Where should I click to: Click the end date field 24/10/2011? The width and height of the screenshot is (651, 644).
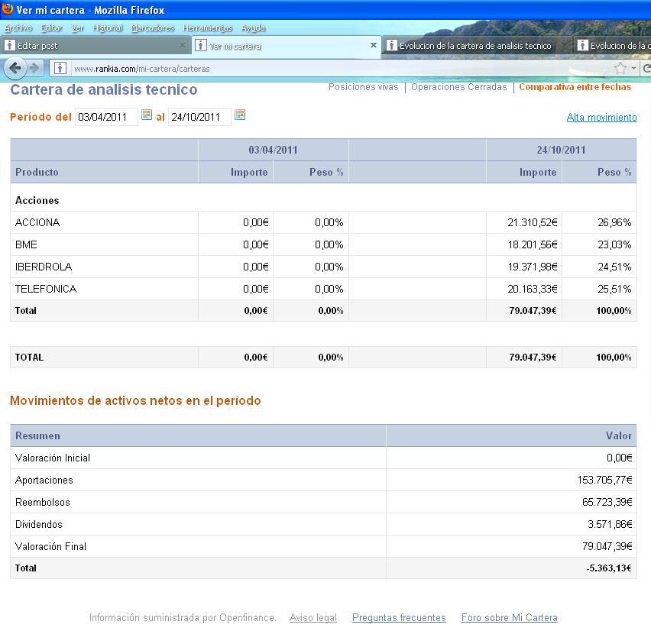click(x=199, y=117)
